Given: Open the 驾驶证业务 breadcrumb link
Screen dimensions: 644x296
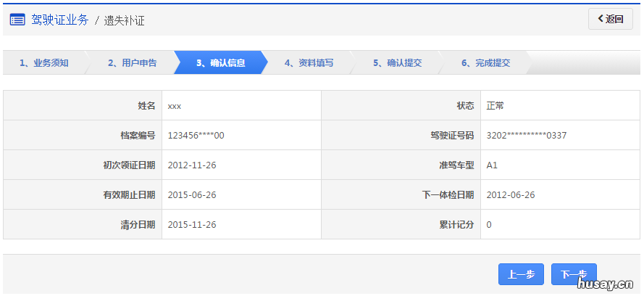Looking at the screenshot, I should (59, 20).
